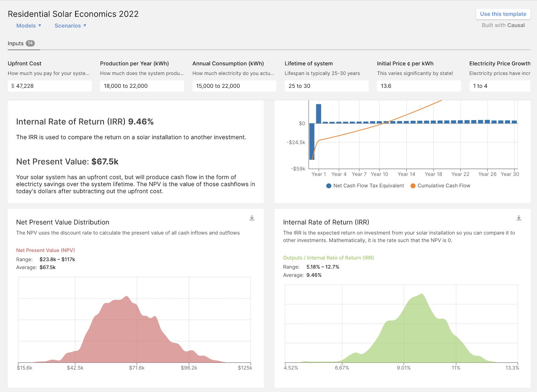Open the Models dropdown menu
The height and width of the screenshot is (392, 537).
click(29, 25)
